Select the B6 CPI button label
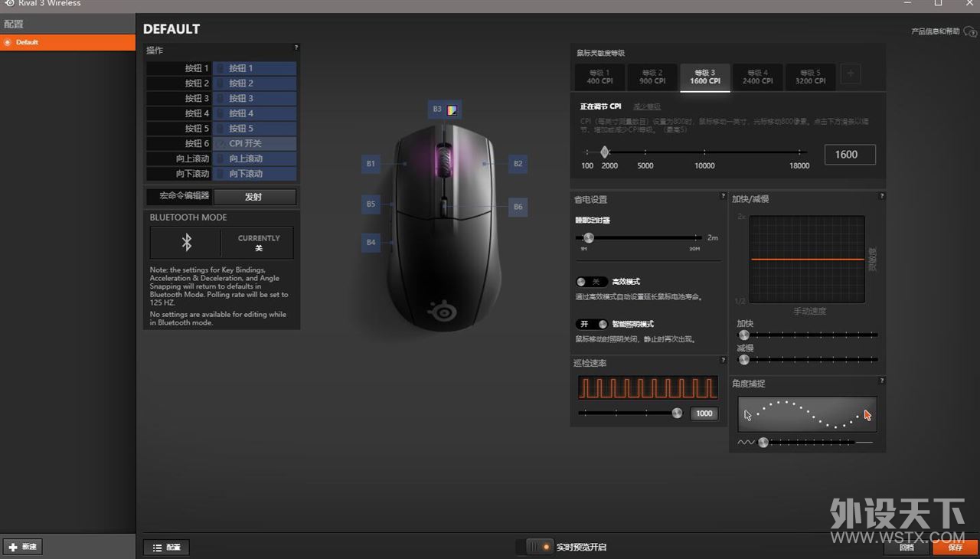 pyautogui.click(x=518, y=207)
